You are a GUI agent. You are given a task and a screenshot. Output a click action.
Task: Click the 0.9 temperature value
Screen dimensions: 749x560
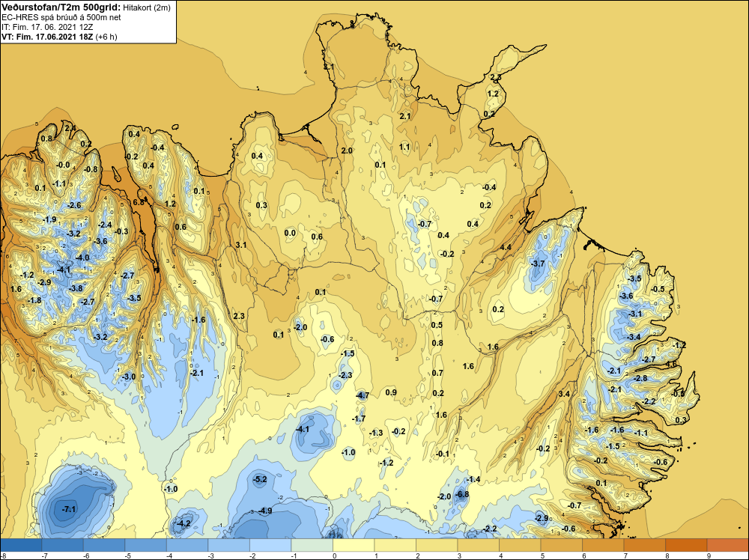coord(391,392)
